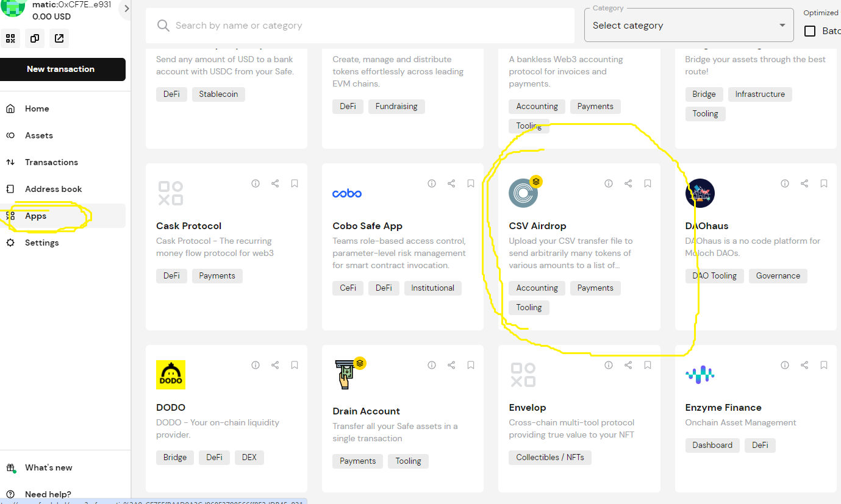The width and height of the screenshot is (841, 504).
Task: Start a New transaction
Action: tap(63, 69)
